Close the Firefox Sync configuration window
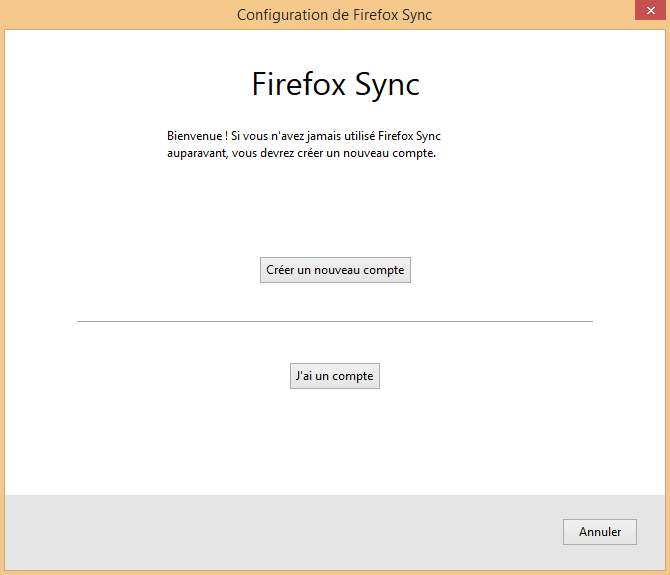This screenshot has height=575, width=670. pyautogui.click(x=650, y=10)
